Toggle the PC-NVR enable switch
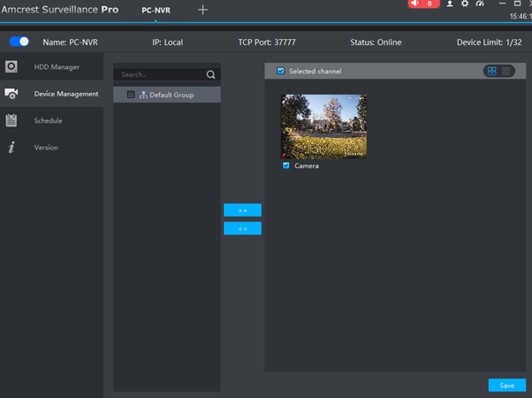This screenshot has height=398, width=532. click(x=19, y=42)
